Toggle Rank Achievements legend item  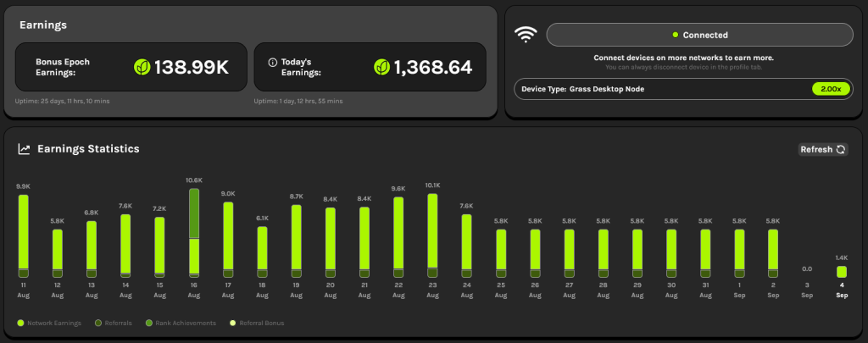[x=181, y=323]
